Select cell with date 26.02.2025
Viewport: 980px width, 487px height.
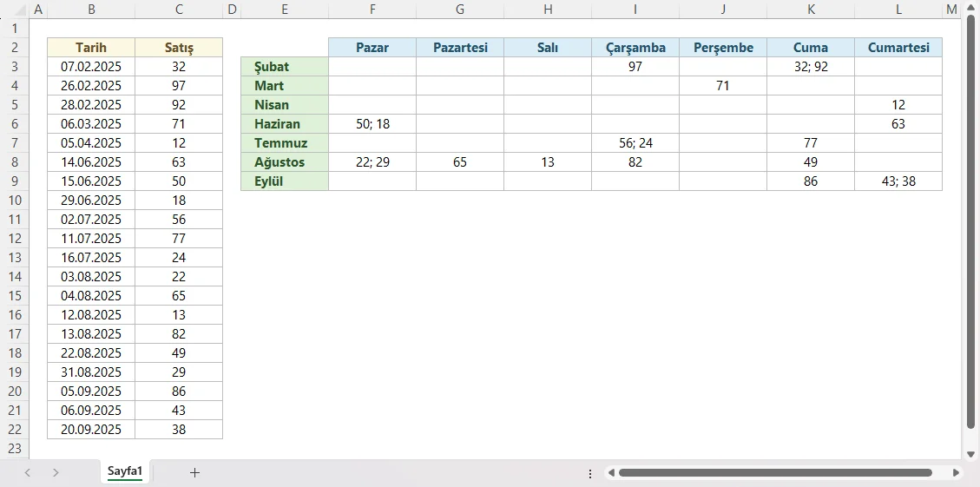click(x=91, y=86)
